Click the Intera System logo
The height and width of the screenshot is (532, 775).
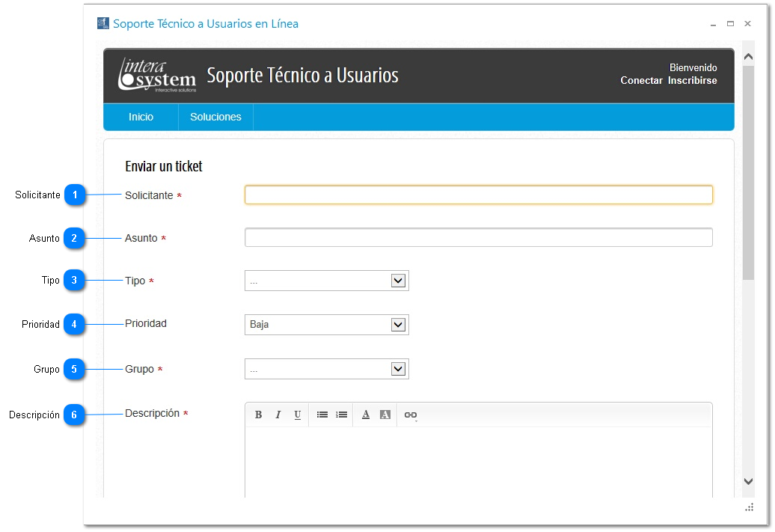pyautogui.click(x=157, y=76)
